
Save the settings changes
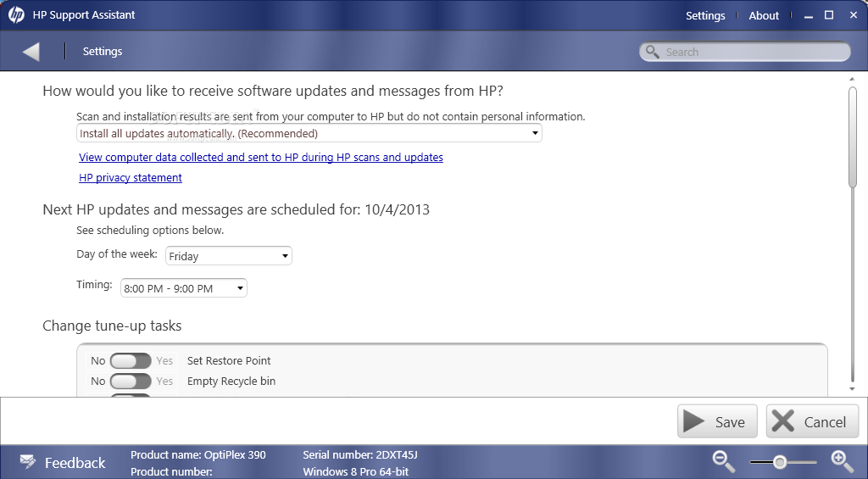(717, 421)
